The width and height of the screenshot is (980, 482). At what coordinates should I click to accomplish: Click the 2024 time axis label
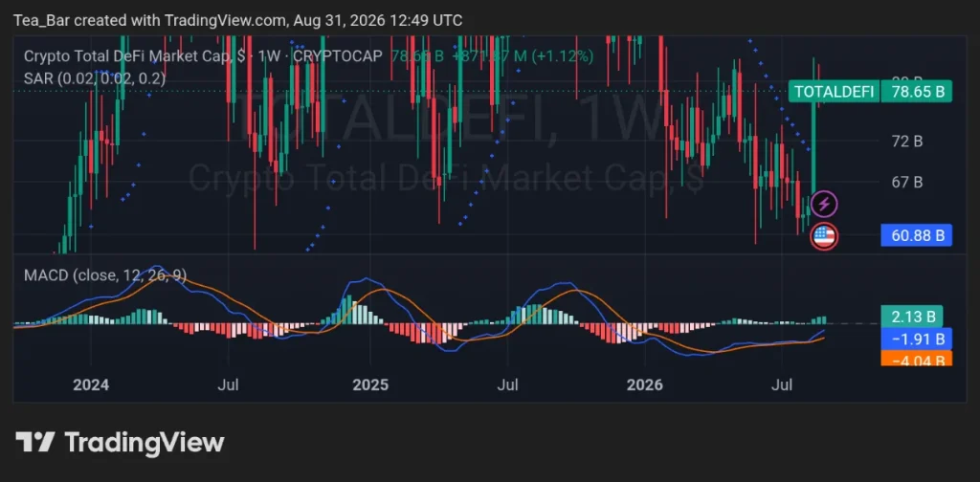point(91,384)
